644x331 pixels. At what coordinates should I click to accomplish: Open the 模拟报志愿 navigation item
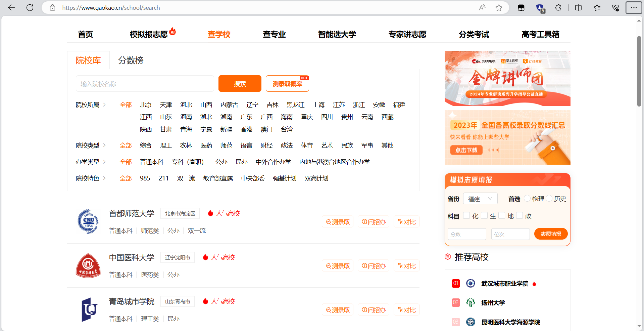tap(149, 34)
